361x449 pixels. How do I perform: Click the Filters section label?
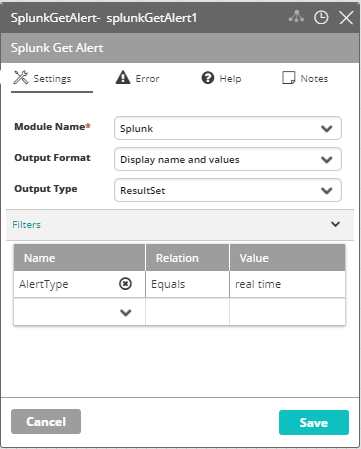click(x=26, y=225)
